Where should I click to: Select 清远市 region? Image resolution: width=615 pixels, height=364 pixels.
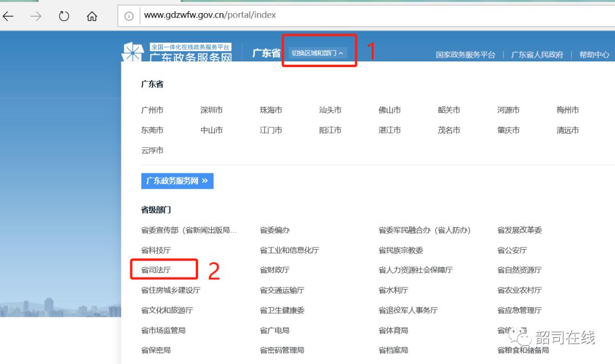(x=568, y=130)
